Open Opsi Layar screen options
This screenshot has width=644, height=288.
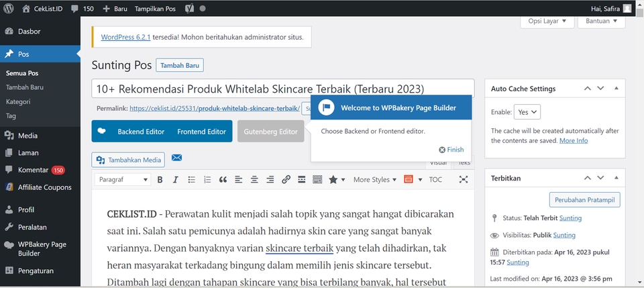coord(547,21)
